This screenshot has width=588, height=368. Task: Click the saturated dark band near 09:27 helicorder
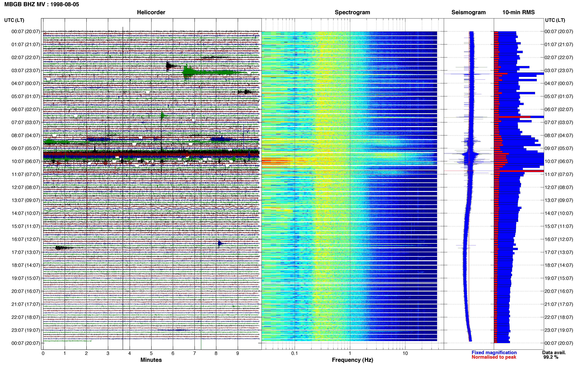point(151,154)
